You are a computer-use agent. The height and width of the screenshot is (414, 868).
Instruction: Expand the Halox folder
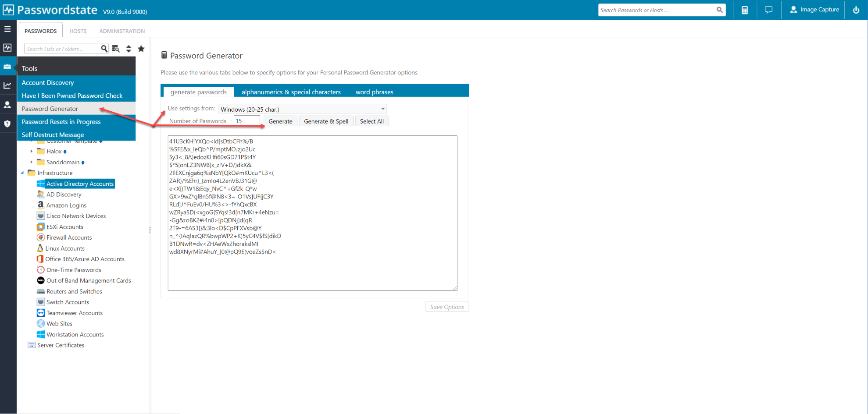pyautogui.click(x=32, y=151)
